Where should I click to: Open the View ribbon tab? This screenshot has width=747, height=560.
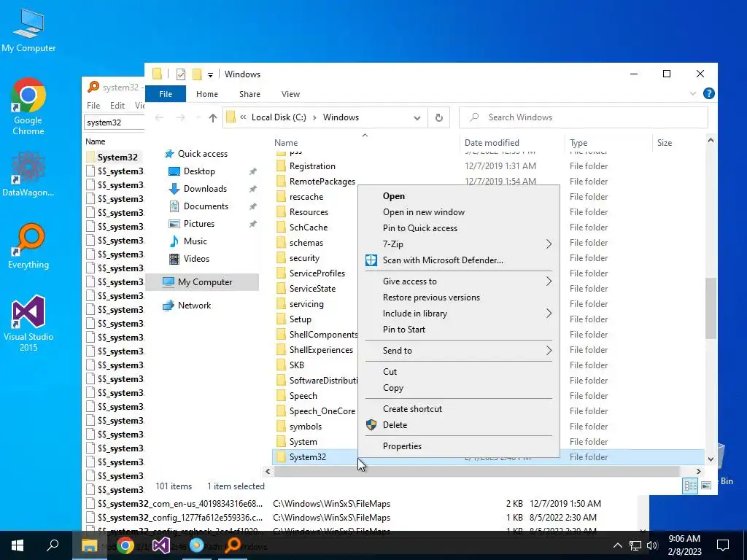coord(290,94)
